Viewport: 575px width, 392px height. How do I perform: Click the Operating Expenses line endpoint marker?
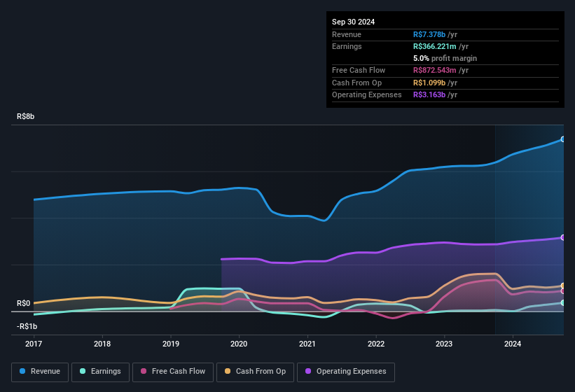coord(563,238)
